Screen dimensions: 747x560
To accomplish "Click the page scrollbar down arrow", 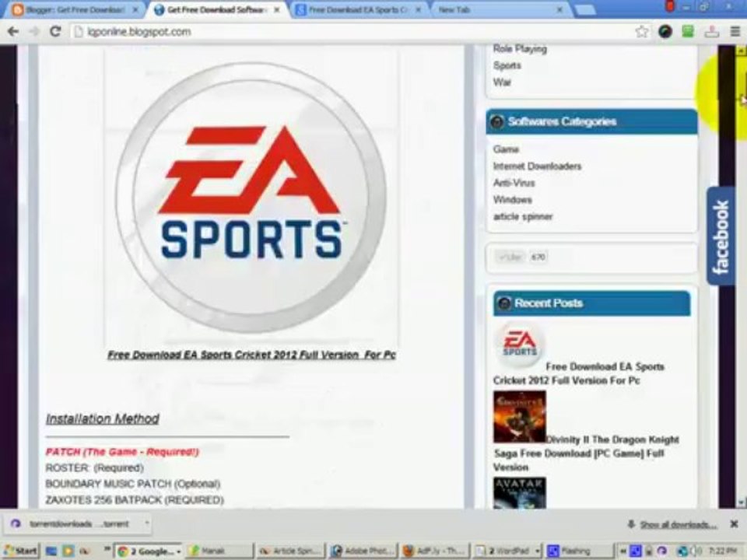I will point(742,502).
